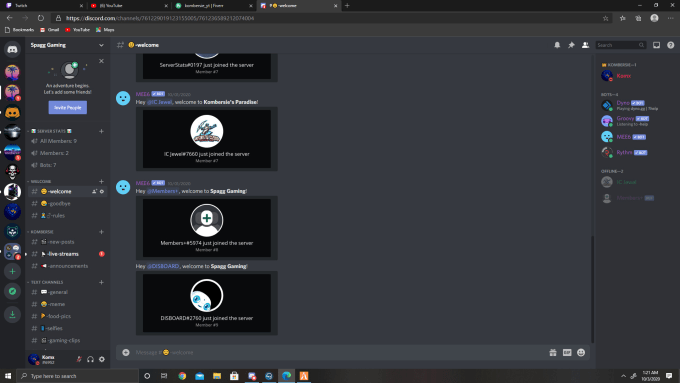Click the All Members: 9 voice channel

tap(67, 141)
